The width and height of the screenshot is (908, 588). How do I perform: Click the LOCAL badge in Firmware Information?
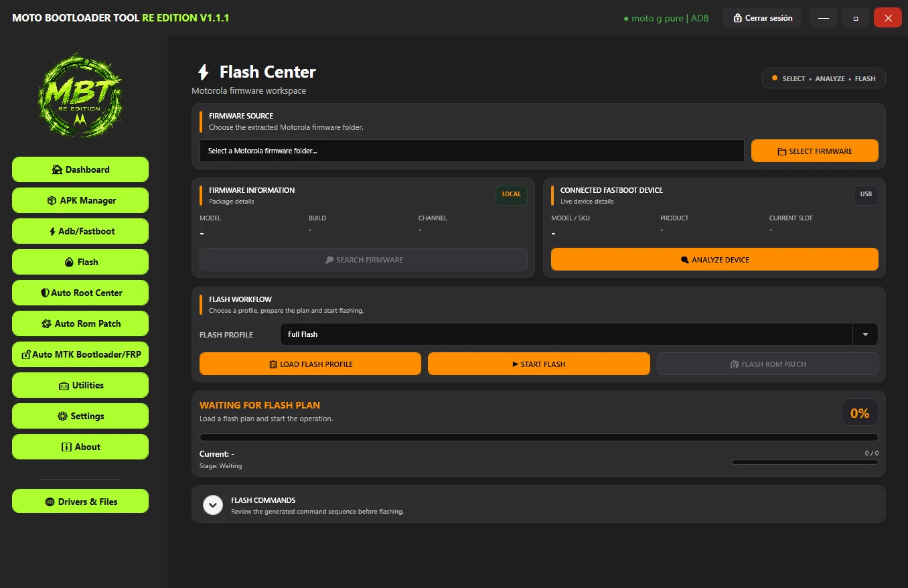click(x=512, y=194)
